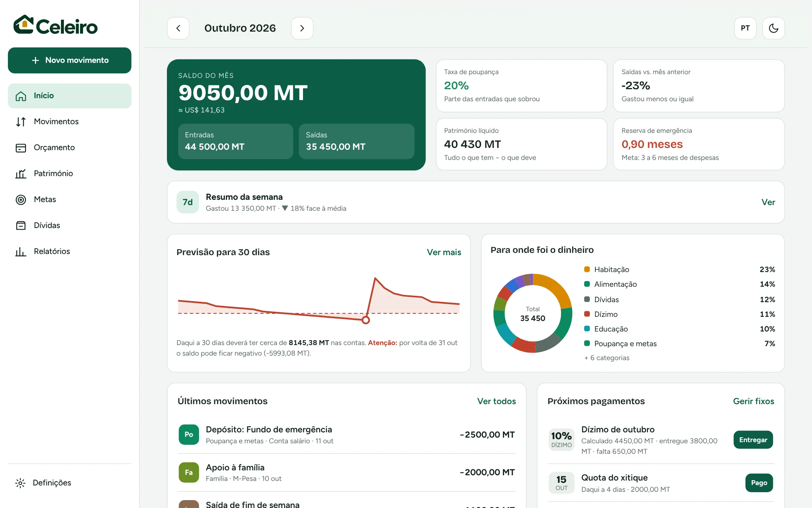Click the Dízimo red legend swatch
This screenshot has width=812, height=508.
coord(587,314)
